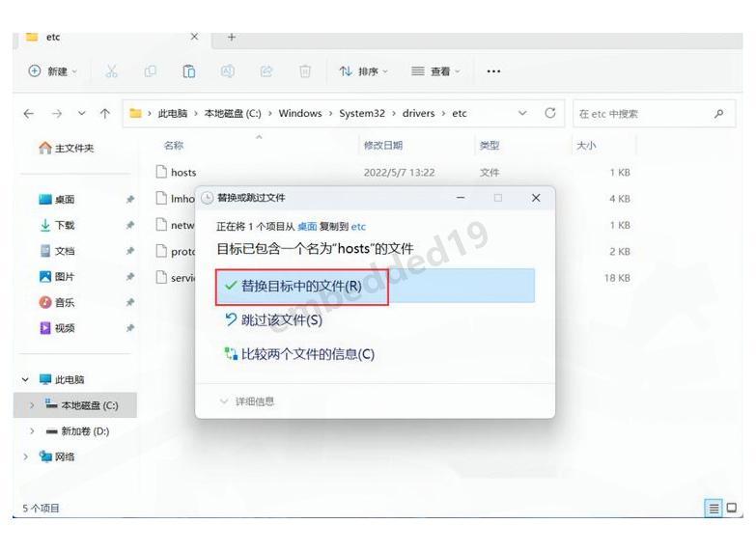Sort by 类型 column header
Viewport: 756px width, 552px height.
[490, 145]
